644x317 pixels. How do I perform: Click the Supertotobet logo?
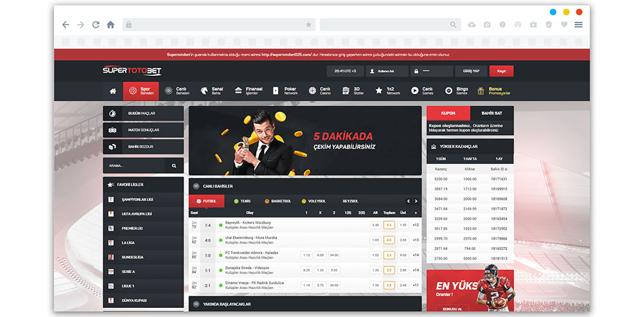click(x=132, y=71)
